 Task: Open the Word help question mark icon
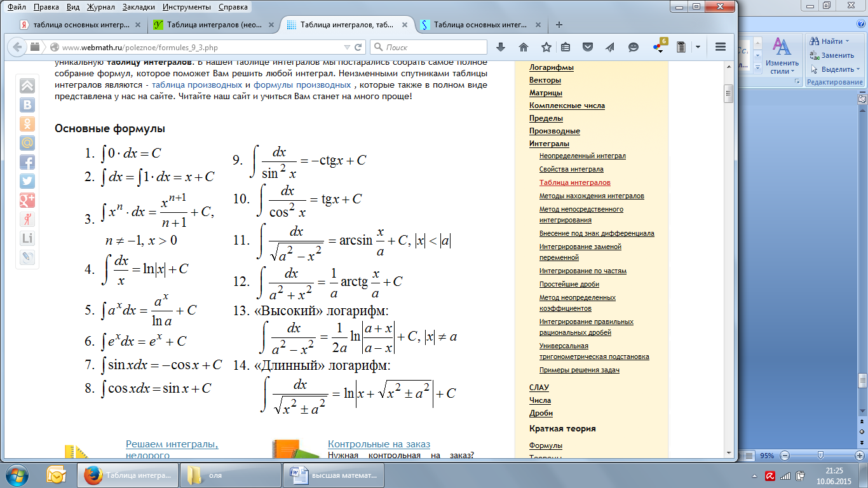(862, 23)
